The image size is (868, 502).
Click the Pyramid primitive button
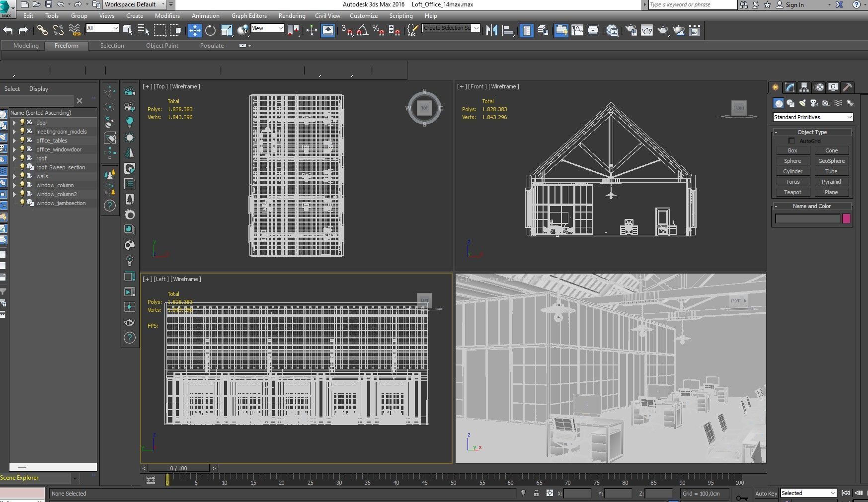tap(831, 182)
